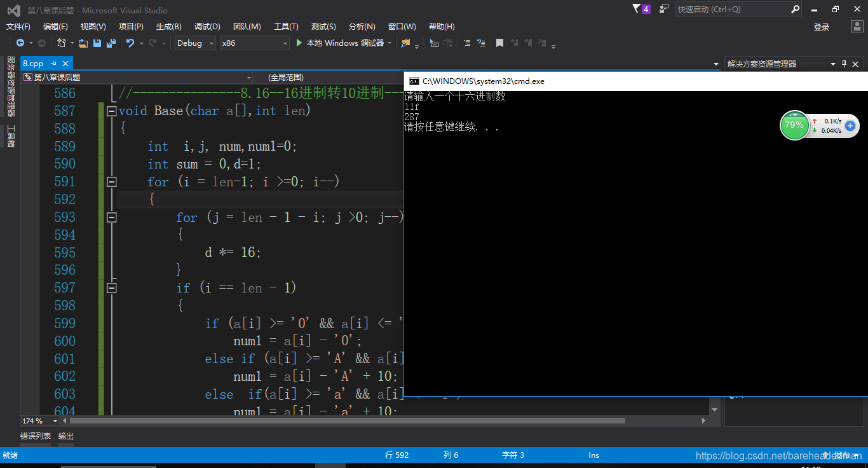Open the Debug configuration dropdown
Viewport: 868px width, 468px height.
tap(194, 43)
